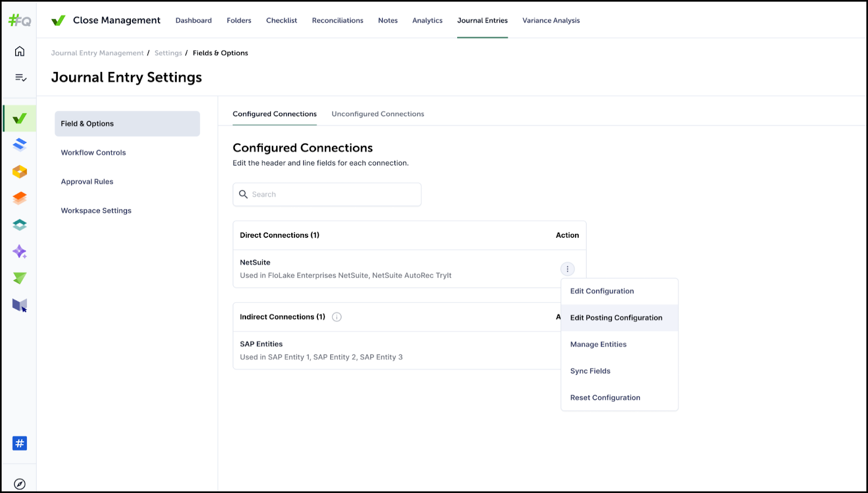
Task: Select Approval Rules in settings sidebar
Action: coord(87,182)
